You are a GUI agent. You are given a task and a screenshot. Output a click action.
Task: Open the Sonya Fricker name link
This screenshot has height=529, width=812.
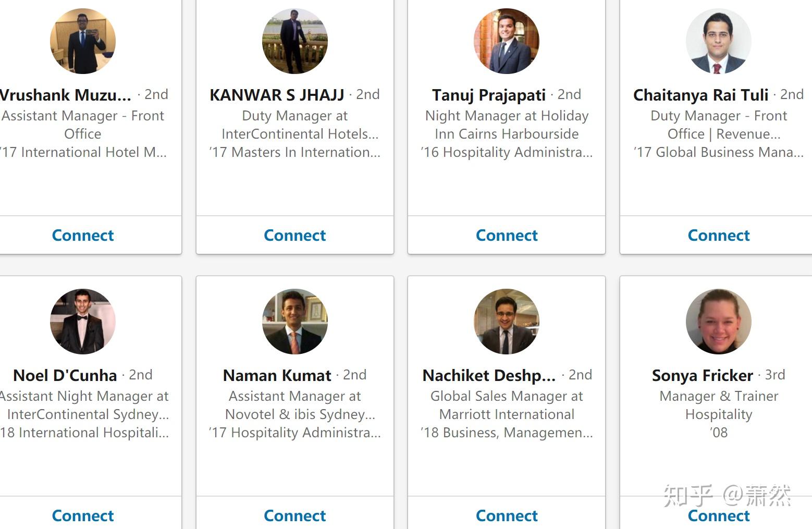[x=702, y=375]
